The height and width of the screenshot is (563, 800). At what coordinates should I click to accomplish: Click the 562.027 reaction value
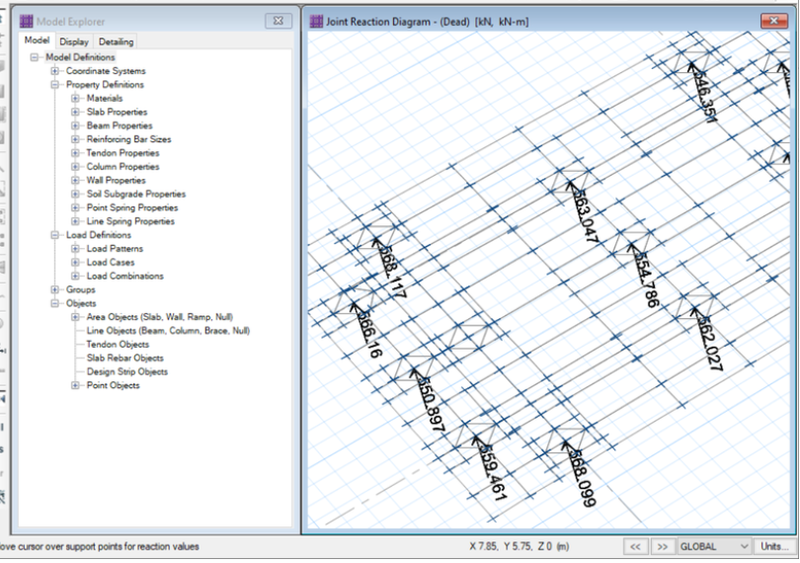coord(710,344)
